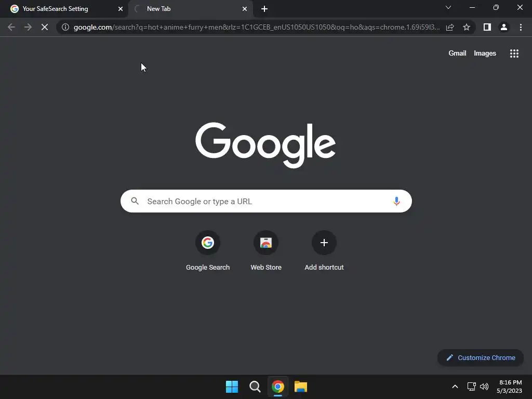View site information icon in address bar
This screenshot has width=532, height=399.
(x=65, y=27)
